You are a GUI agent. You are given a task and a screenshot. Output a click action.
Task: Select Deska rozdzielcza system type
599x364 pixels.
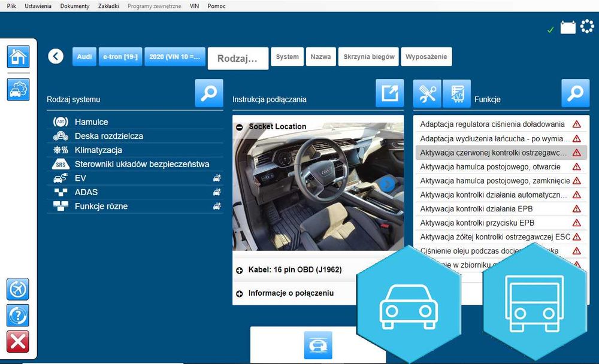tap(135, 136)
